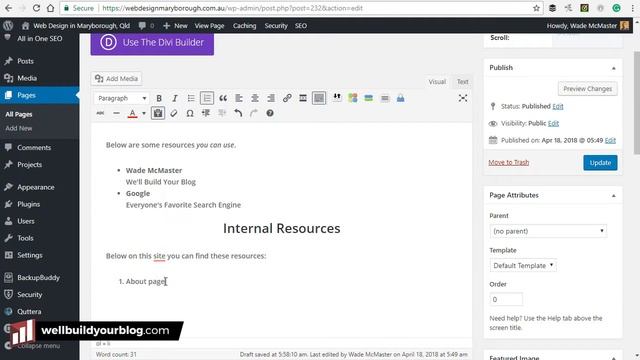The width and height of the screenshot is (640, 360).
Task: Click the blue lock toolbar icon
Action: coord(400,98)
